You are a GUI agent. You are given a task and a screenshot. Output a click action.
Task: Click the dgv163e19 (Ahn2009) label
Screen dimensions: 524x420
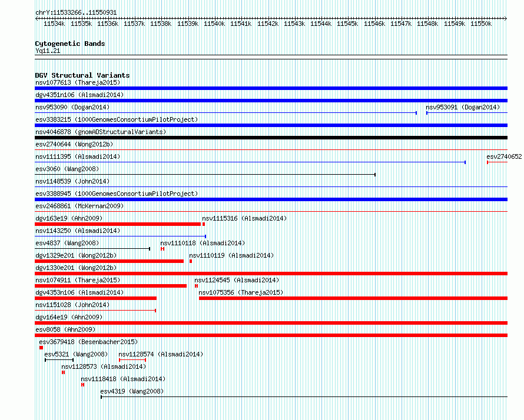point(69,218)
